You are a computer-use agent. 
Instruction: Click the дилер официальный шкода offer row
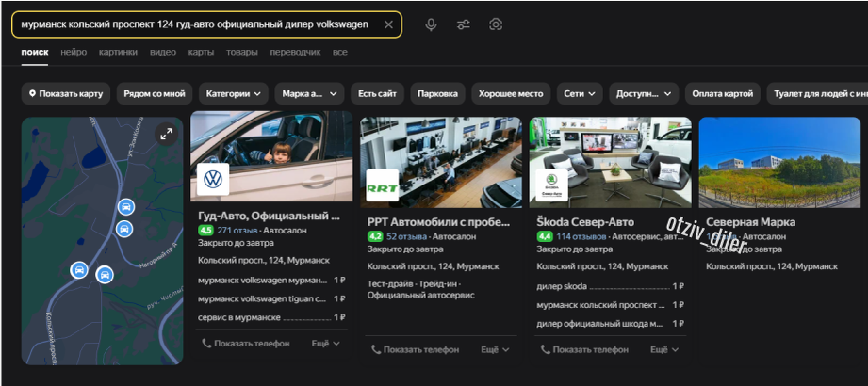611,324
